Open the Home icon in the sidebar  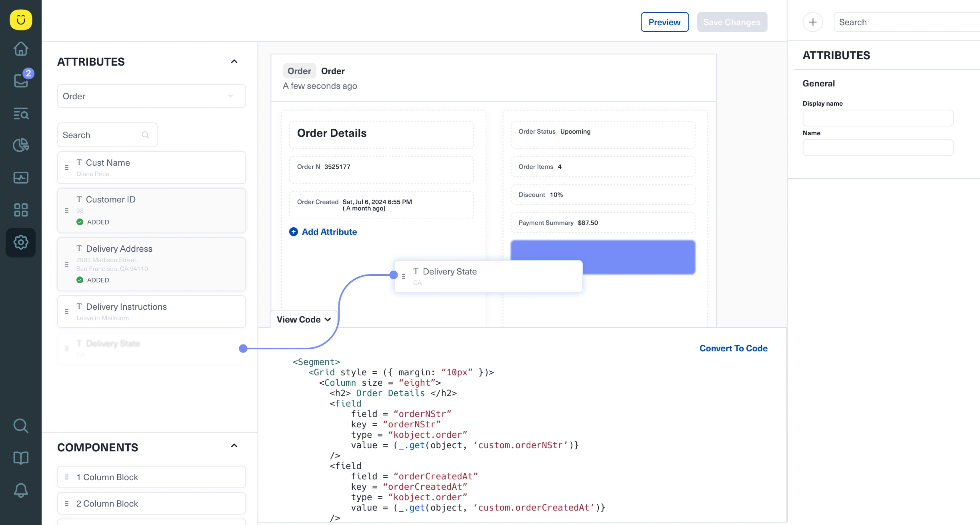click(21, 49)
